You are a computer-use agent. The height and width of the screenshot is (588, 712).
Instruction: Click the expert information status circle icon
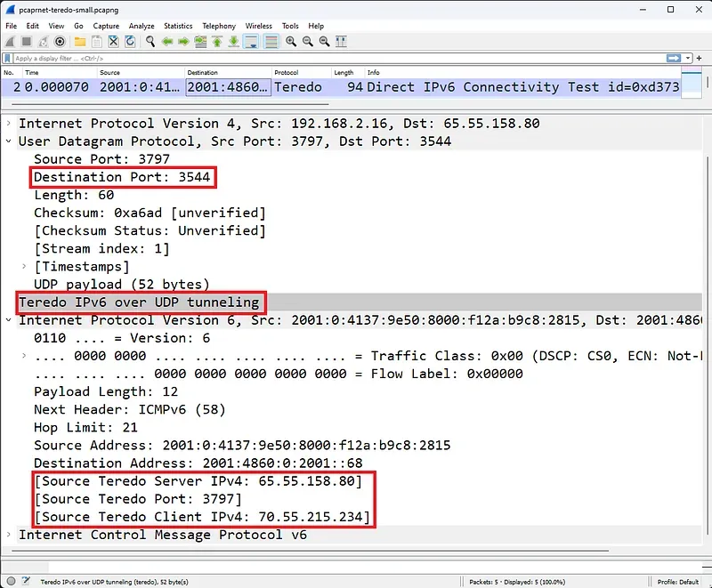[x=11, y=581]
